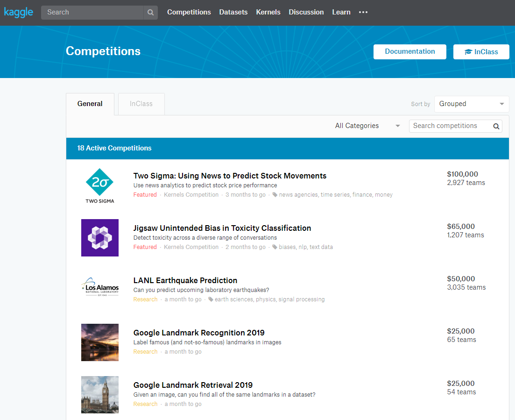This screenshot has height=420, width=515.
Task: Click 2 months to go text
Action: click(245, 247)
